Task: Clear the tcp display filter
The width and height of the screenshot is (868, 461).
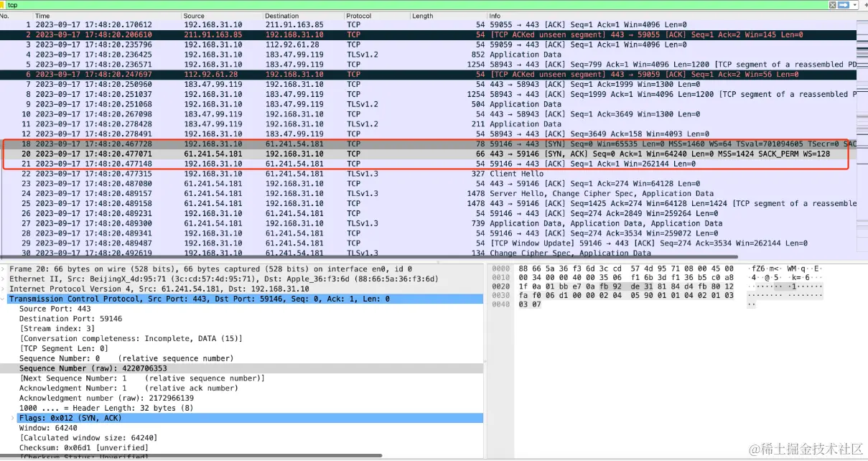Action: [833, 5]
